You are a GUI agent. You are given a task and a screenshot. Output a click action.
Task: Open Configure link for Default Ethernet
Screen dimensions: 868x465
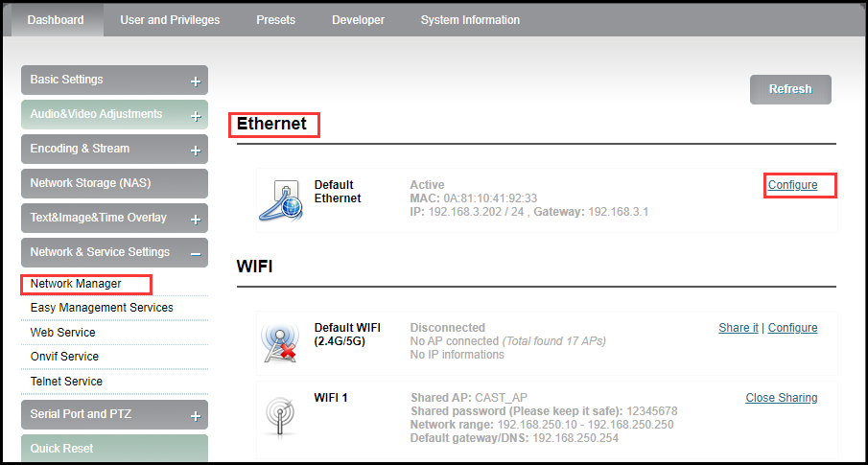coord(793,185)
